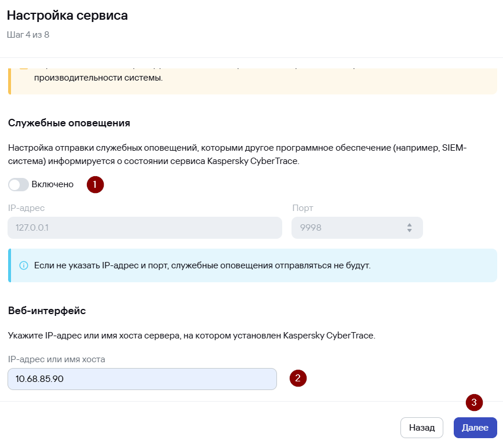Click the IP-адрес field showing 127.0.0.1
The image size is (503, 448).
click(145, 228)
